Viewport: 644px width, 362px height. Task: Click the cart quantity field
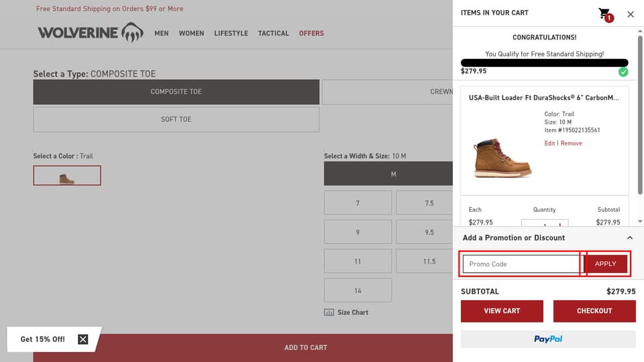click(545, 223)
